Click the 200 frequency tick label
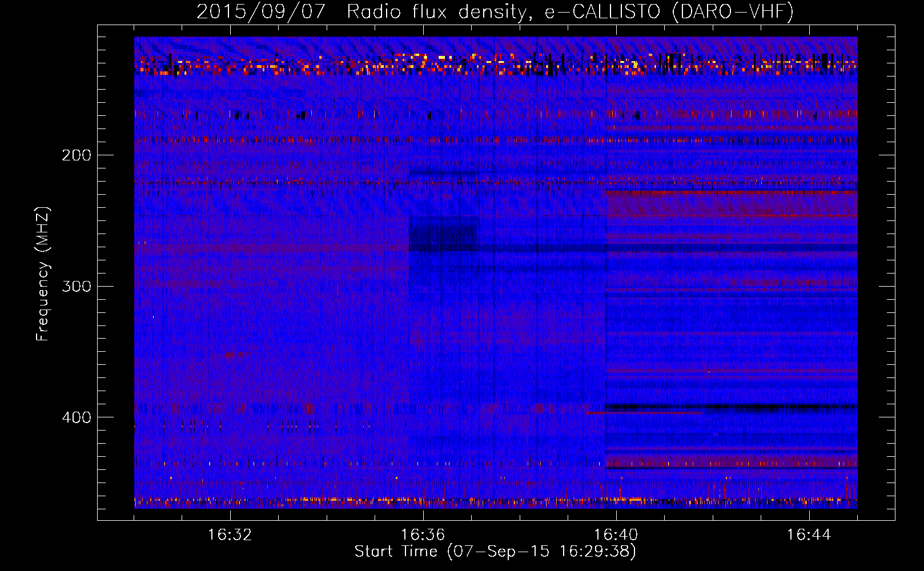 [x=77, y=155]
